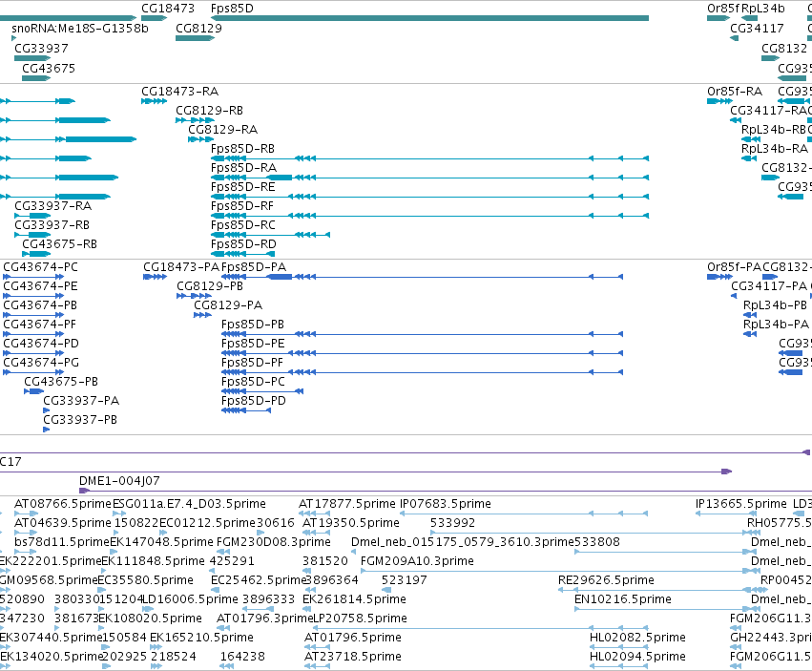Click the Or85f-PA protein label

point(735,267)
